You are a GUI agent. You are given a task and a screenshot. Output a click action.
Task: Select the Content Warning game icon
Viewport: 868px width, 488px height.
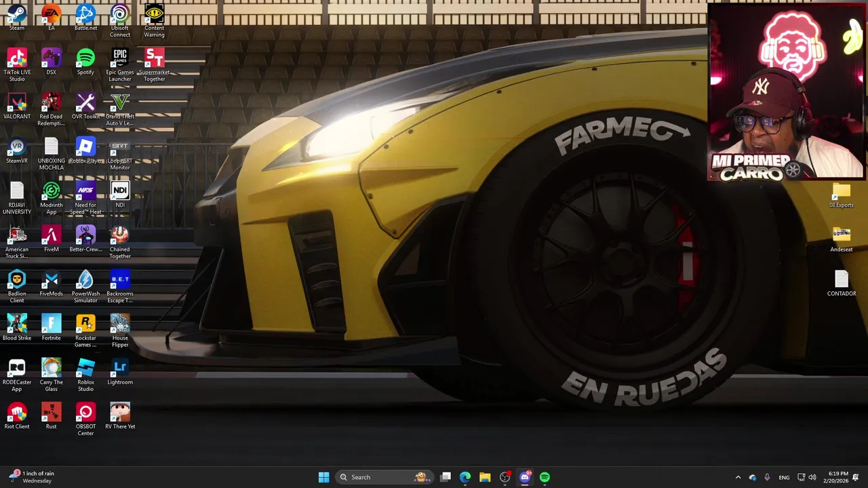tap(154, 20)
